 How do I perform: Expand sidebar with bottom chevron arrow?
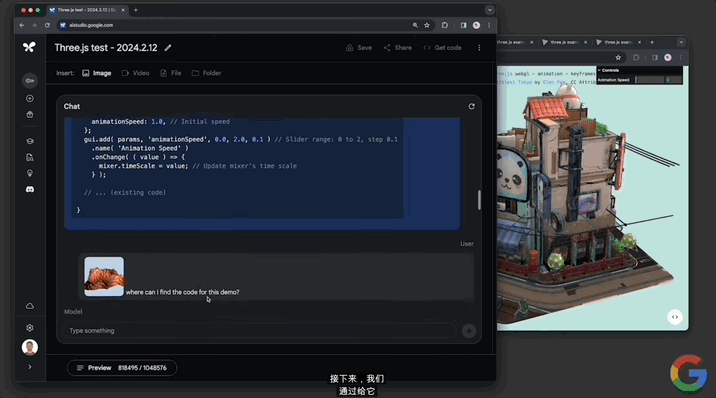[30, 367]
